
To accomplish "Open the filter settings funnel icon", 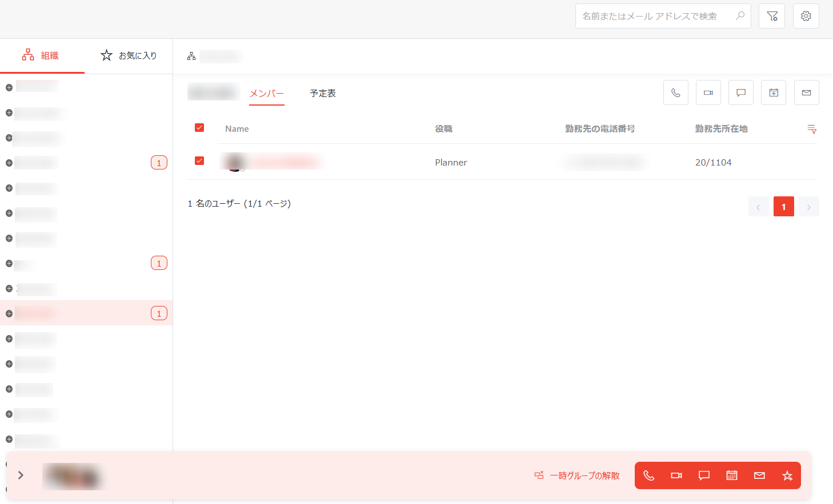I will (x=772, y=16).
